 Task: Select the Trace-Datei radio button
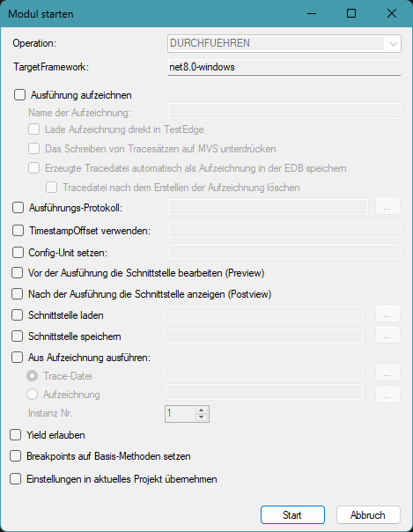(x=33, y=376)
